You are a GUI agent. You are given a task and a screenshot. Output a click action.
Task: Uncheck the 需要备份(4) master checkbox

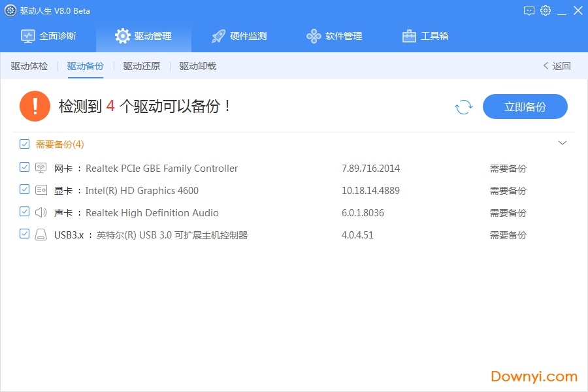coord(24,144)
